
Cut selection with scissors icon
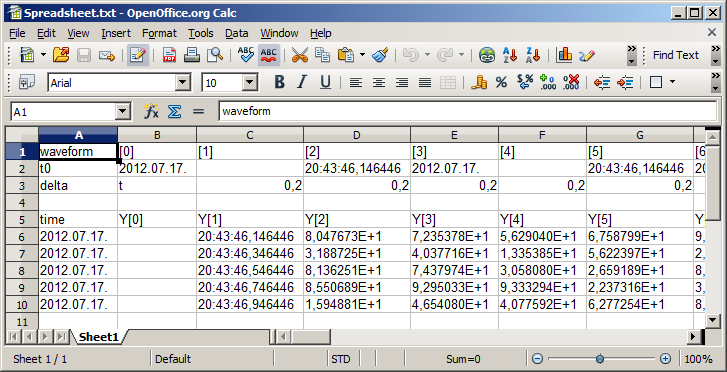click(300, 55)
